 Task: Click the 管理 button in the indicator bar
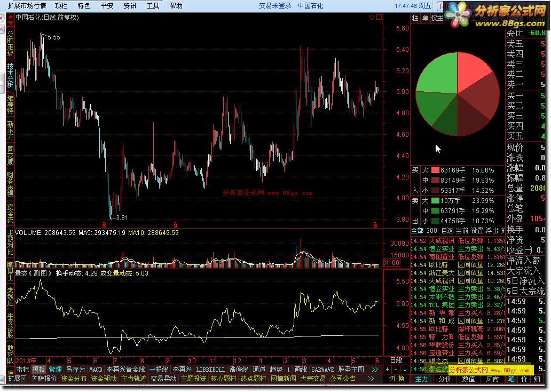pos(55,370)
